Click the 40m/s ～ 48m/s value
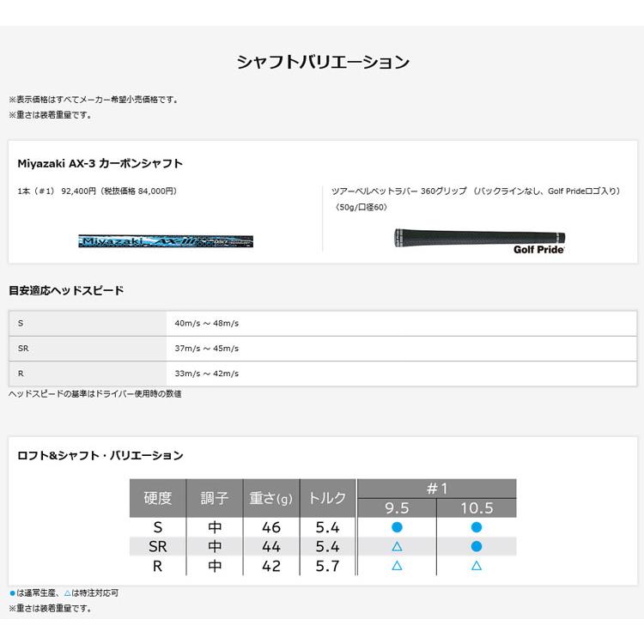Image resolution: width=644 pixels, height=644 pixels. (207, 323)
